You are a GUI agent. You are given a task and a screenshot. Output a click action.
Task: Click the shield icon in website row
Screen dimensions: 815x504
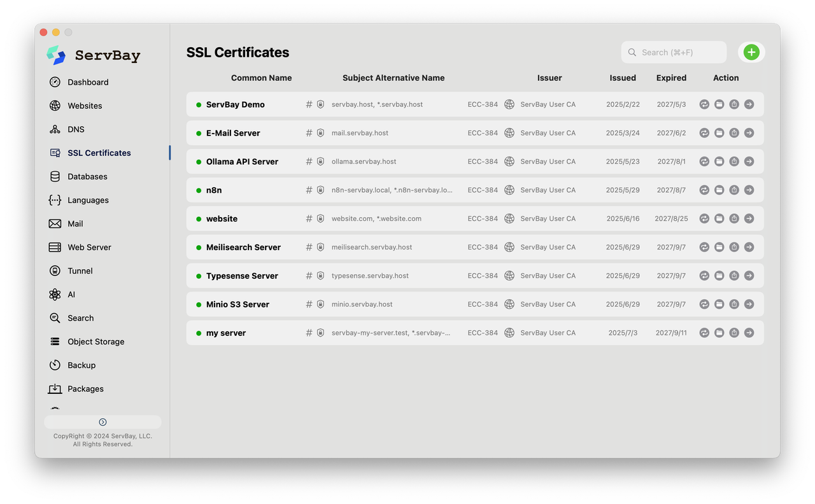(x=320, y=218)
